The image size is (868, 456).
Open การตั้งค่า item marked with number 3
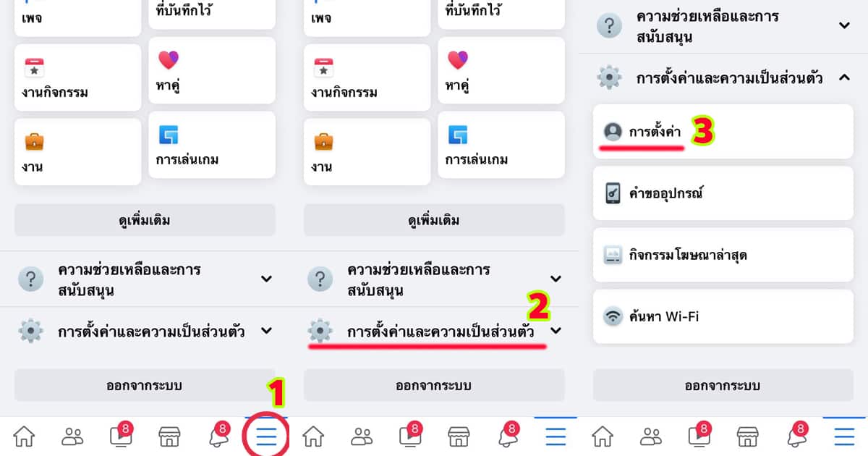(x=723, y=132)
